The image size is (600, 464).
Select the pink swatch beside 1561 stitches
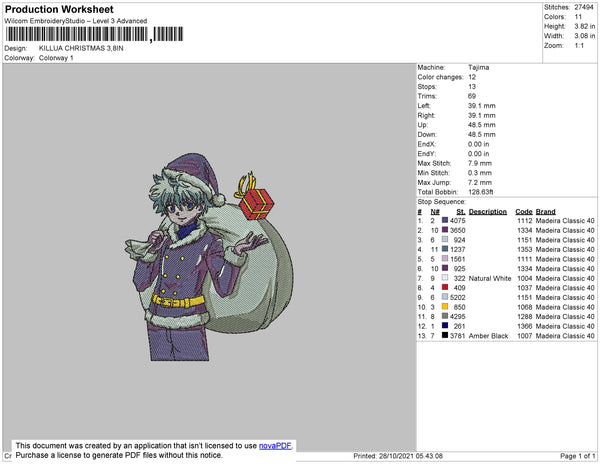tap(445, 259)
